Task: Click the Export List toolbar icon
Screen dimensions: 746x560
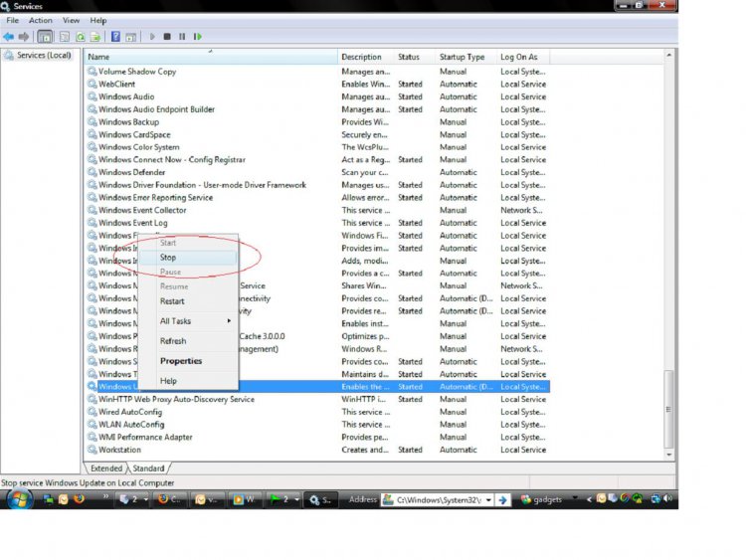Action: tap(94, 37)
